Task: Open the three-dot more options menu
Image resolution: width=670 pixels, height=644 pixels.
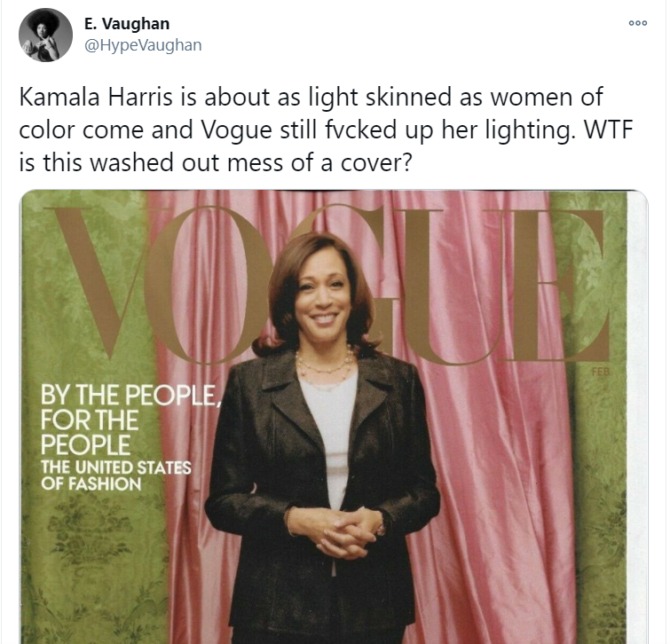Action: coord(637,23)
